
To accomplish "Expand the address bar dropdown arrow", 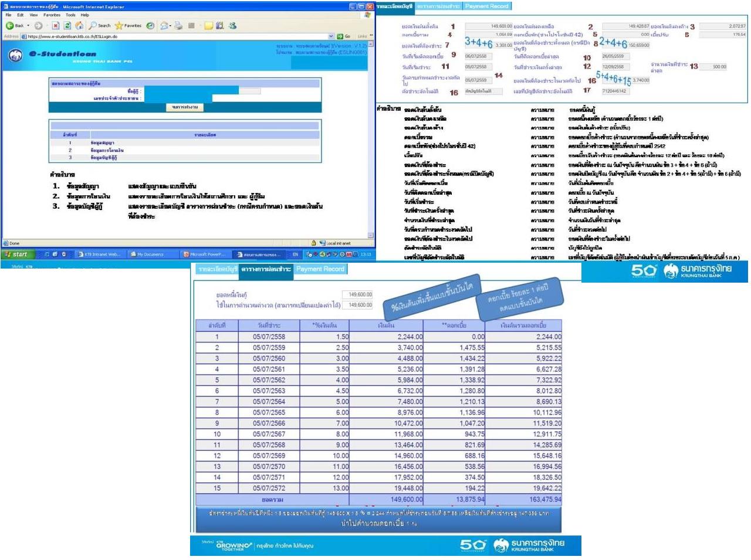I will 331,36.
